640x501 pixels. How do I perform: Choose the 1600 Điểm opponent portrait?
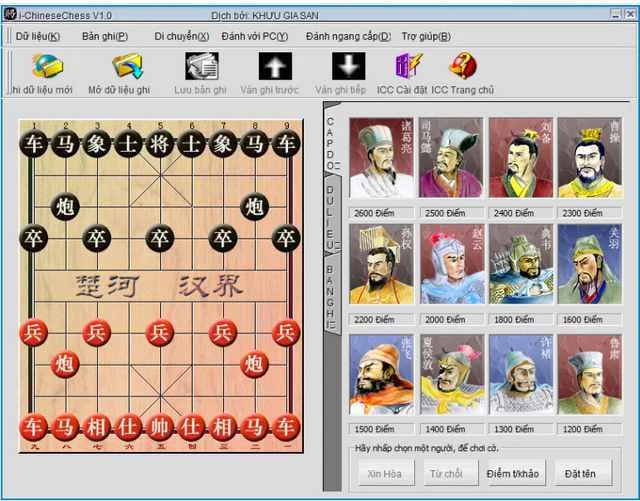tap(590, 264)
